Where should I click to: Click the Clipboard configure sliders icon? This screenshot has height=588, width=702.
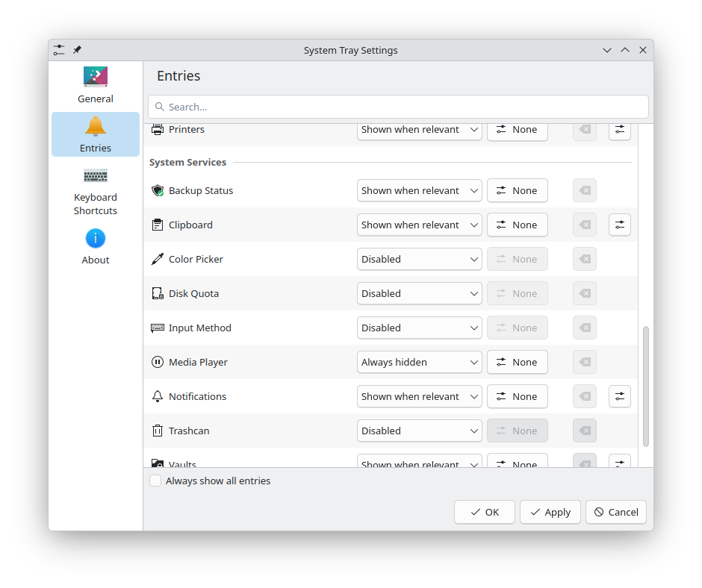(x=619, y=225)
